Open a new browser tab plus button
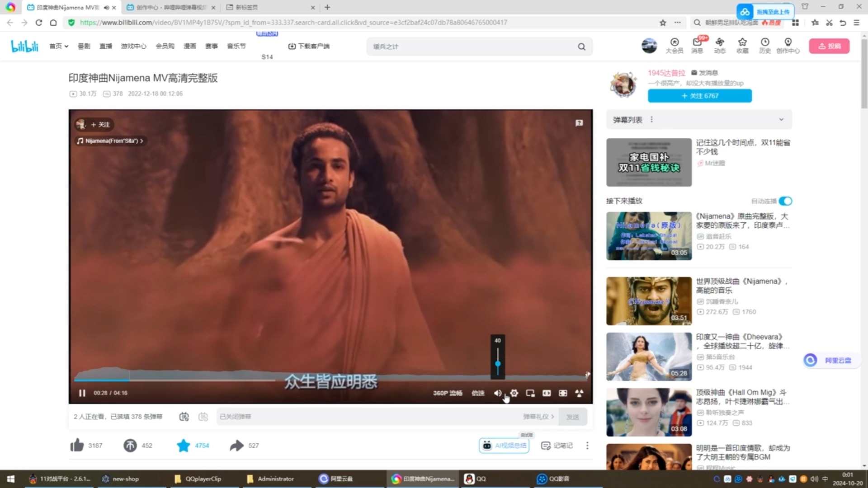Viewport: 868px width, 488px height. 327,7
